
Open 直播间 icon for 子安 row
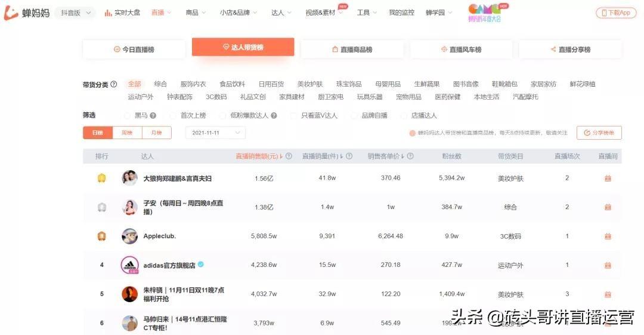click(x=608, y=207)
